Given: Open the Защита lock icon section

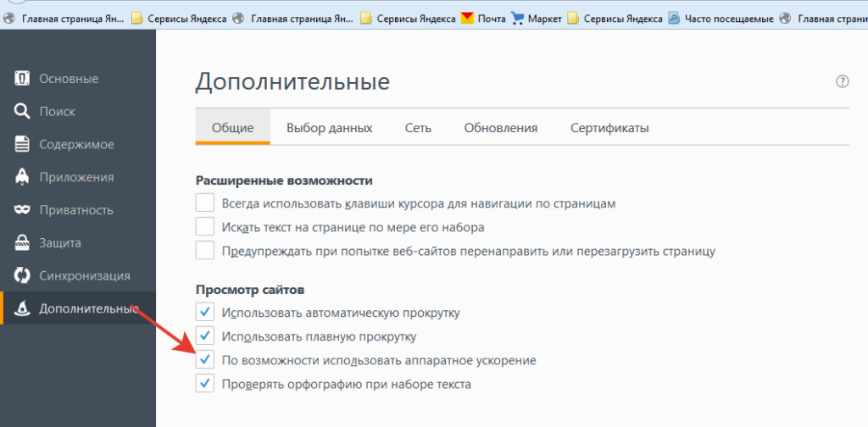Looking at the screenshot, I should click(23, 243).
